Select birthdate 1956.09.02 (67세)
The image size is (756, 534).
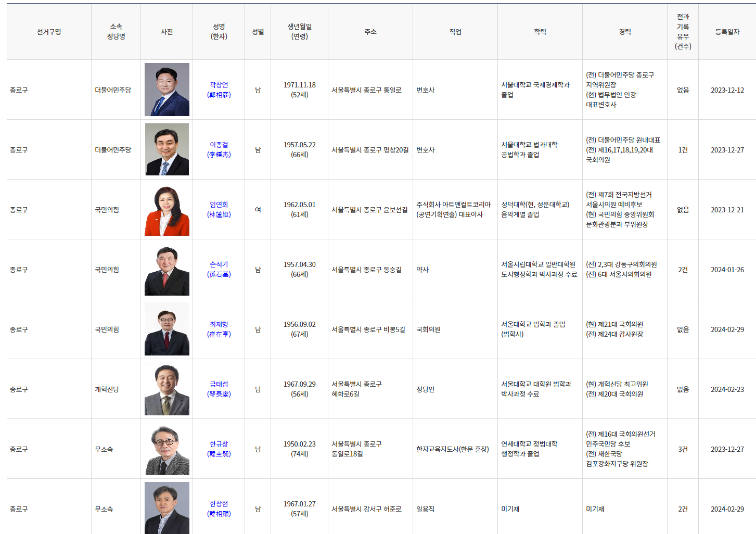300,329
